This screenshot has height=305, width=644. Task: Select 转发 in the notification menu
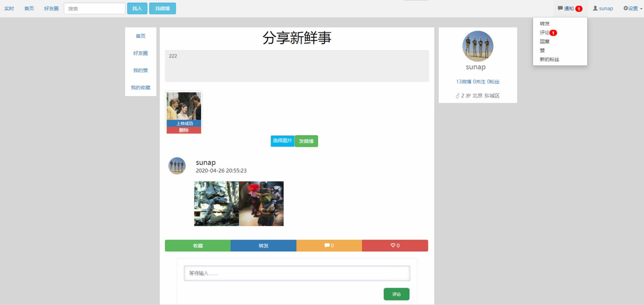pos(545,24)
